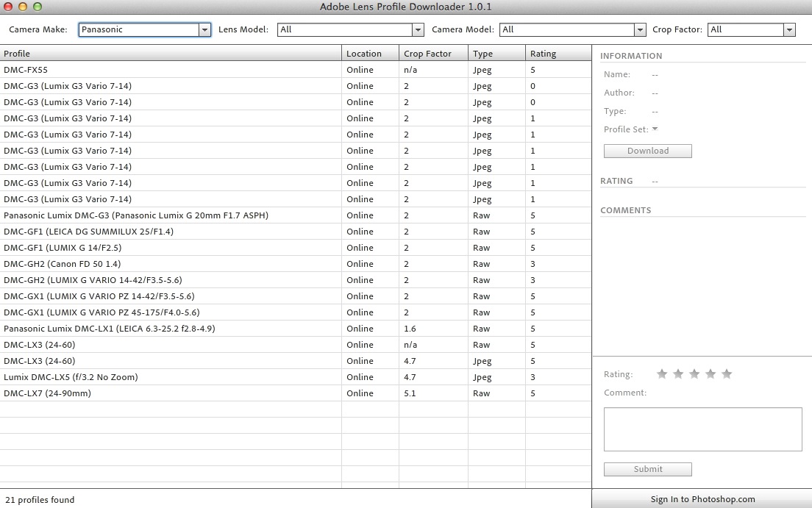Screen dimensions: 812x508
Task: Click inside the Comment text box
Action: click(702, 429)
